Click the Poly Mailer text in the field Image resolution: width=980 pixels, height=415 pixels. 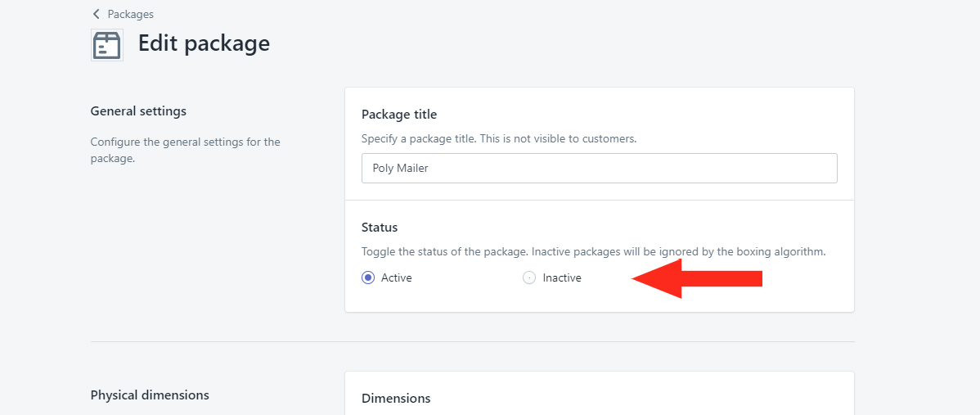click(x=400, y=168)
